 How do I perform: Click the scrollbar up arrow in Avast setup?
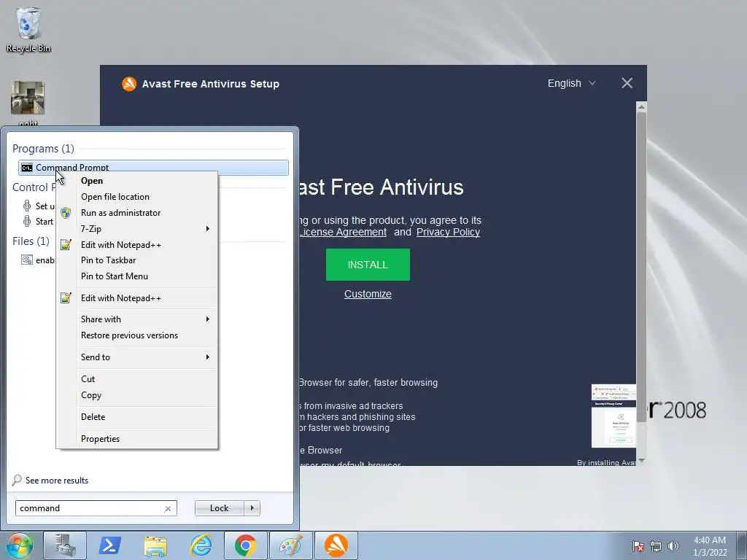coord(641,108)
